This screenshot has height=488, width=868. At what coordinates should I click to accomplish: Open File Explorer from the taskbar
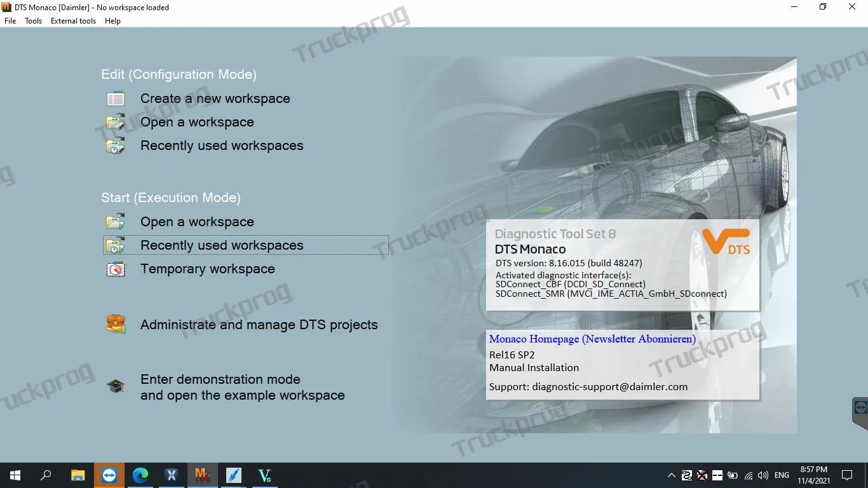click(x=78, y=475)
